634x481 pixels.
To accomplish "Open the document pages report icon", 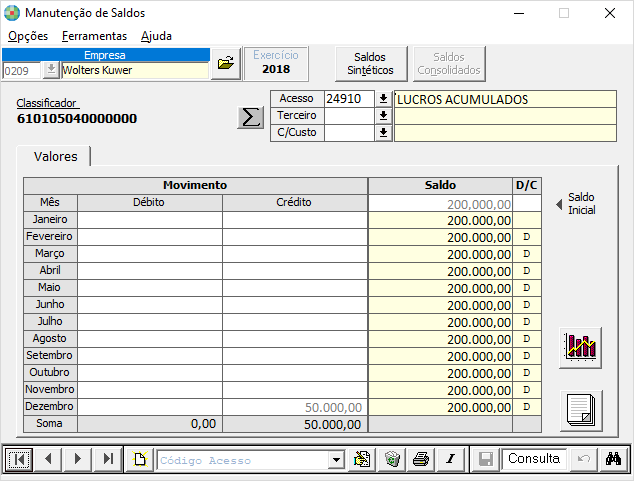I will (581, 410).
